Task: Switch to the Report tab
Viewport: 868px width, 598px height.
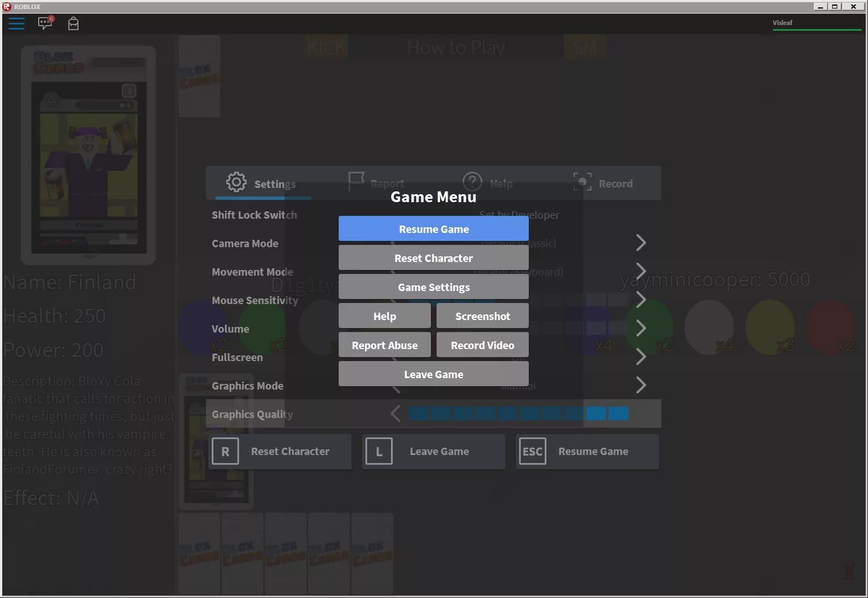Action: click(x=376, y=183)
